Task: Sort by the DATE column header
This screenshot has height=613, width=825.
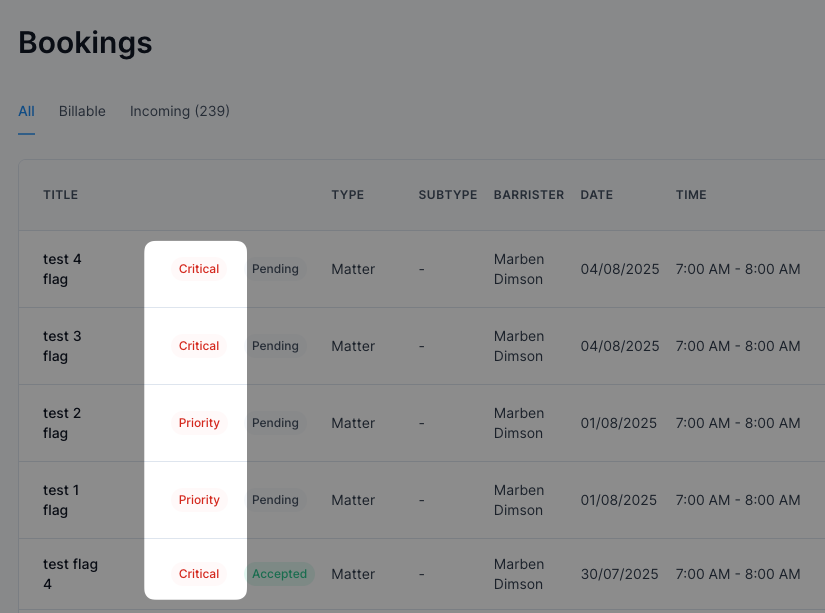Action: [x=596, y=195]
